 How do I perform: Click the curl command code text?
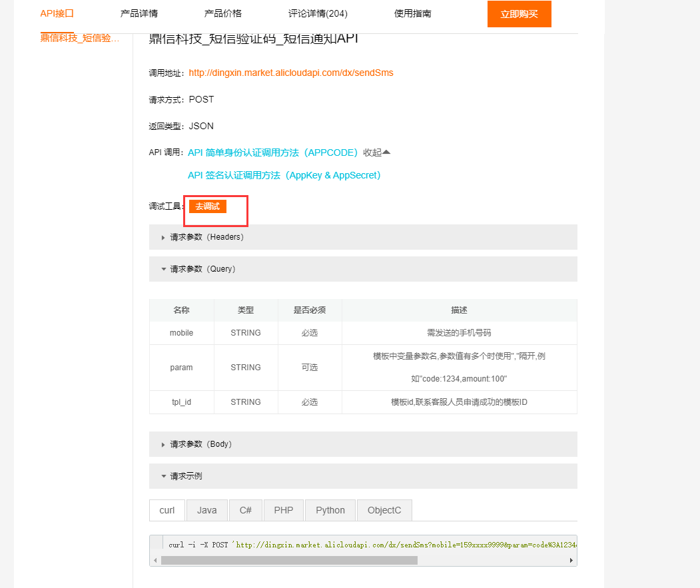click(372, 545)
